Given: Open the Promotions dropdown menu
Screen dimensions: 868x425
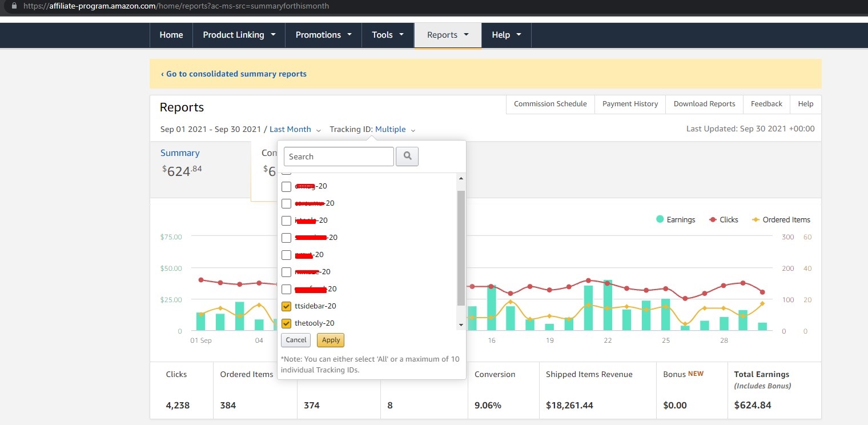Looking at the screenshot, I should (x=323, y=35).
